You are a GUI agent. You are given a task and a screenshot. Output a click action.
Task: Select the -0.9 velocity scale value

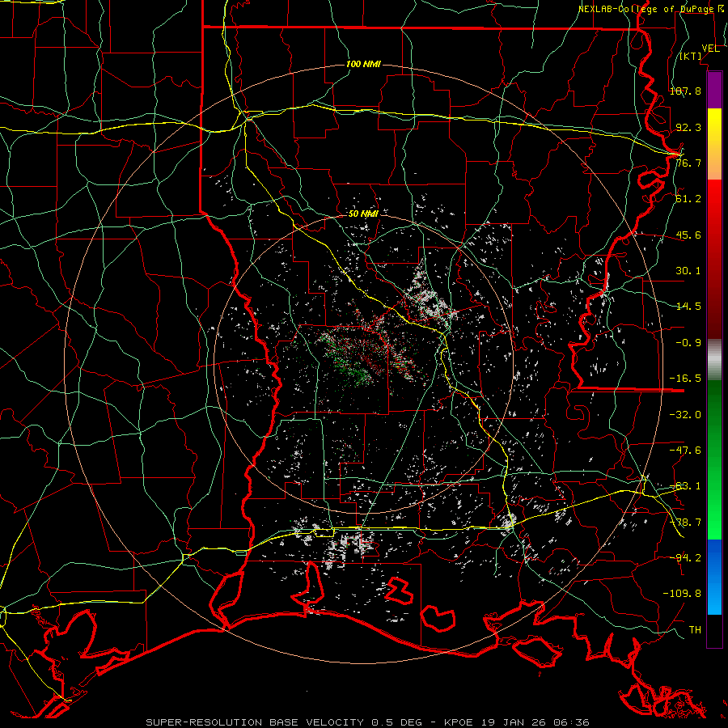click(688, 343)
